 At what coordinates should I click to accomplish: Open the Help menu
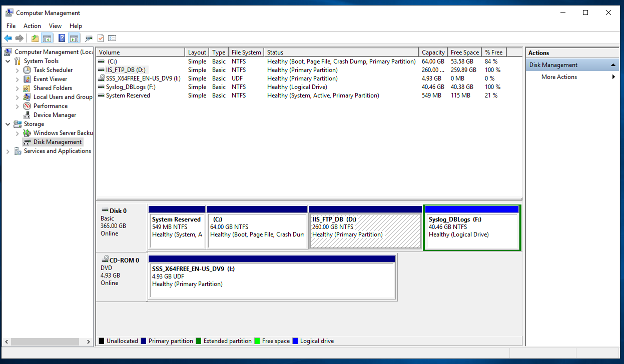tap(76, 26)
